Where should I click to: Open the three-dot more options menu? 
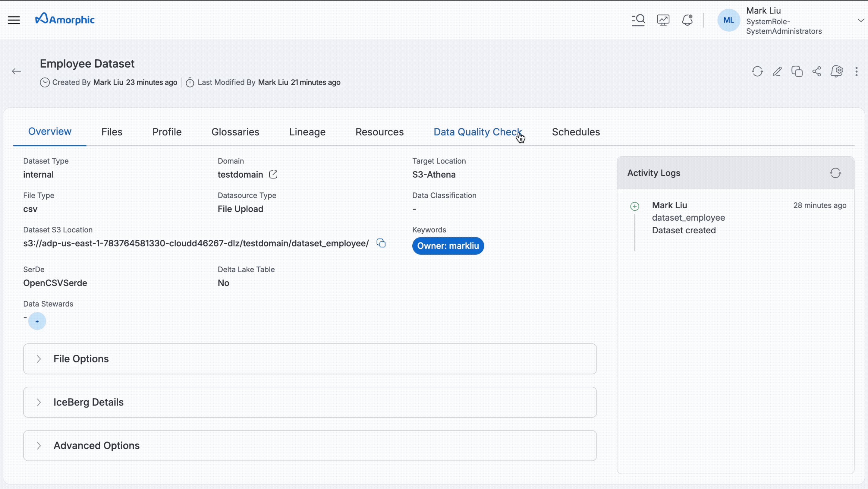coord(856,71)
